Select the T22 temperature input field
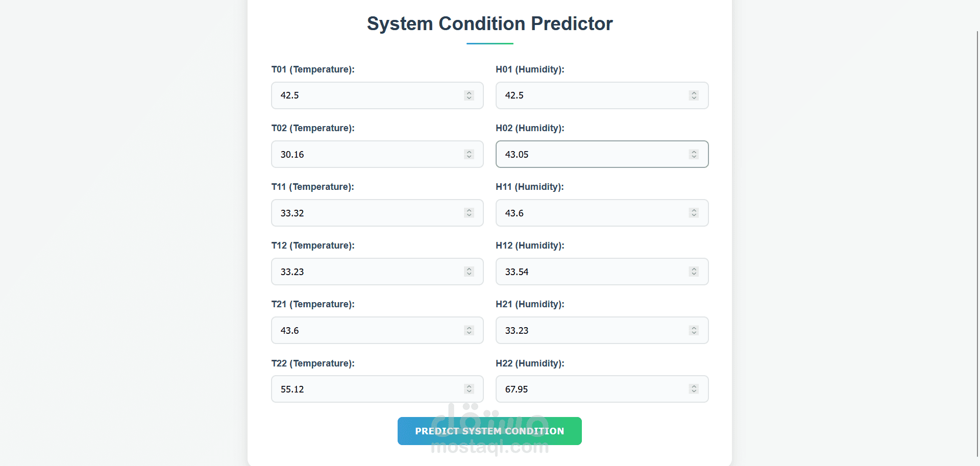Screen dimensions: 980x466 point(367,389)
